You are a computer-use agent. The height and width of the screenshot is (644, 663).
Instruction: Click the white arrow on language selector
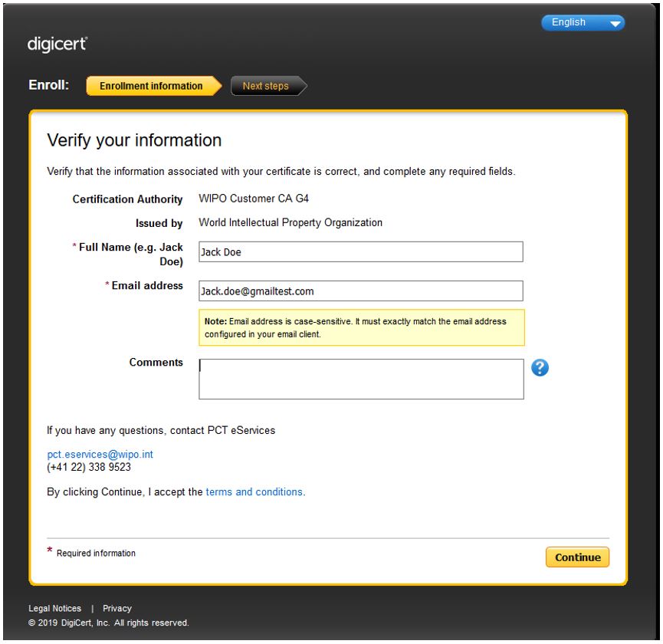click(x=615, y=24)
